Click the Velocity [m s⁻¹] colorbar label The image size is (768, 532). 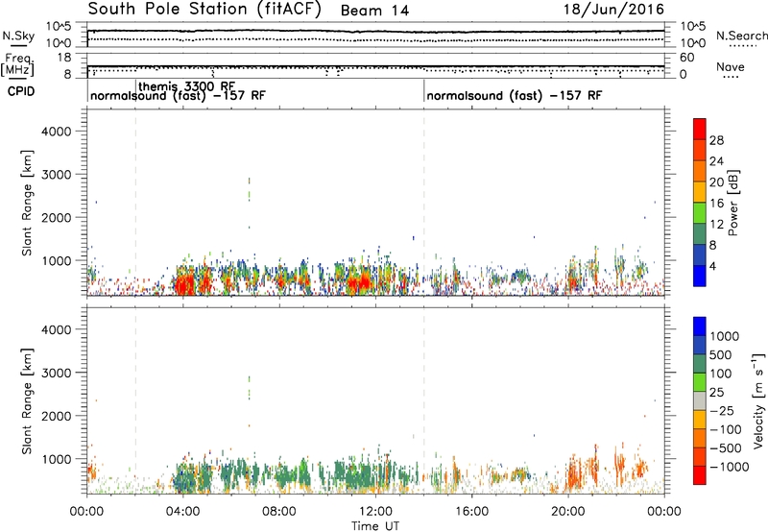757,400
